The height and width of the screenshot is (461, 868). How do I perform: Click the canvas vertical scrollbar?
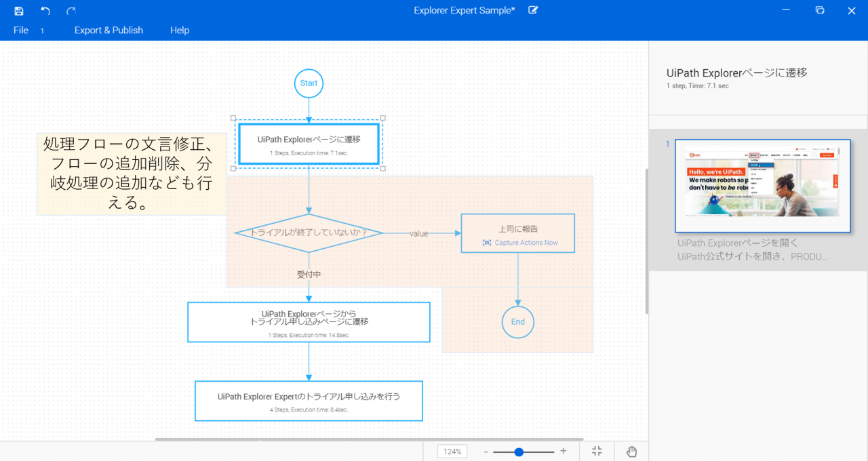pyautogui.click(x=646, y=241)
